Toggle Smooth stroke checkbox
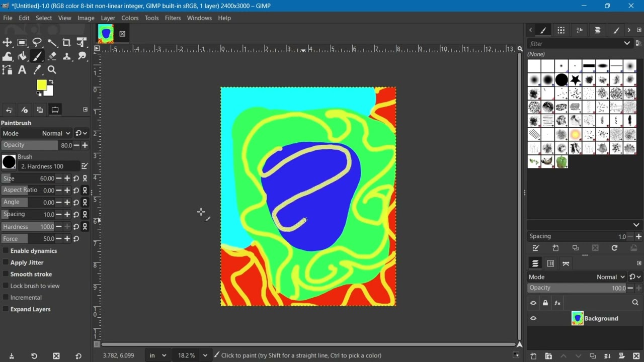The image size is (644, 362). (x=6, y=274)
